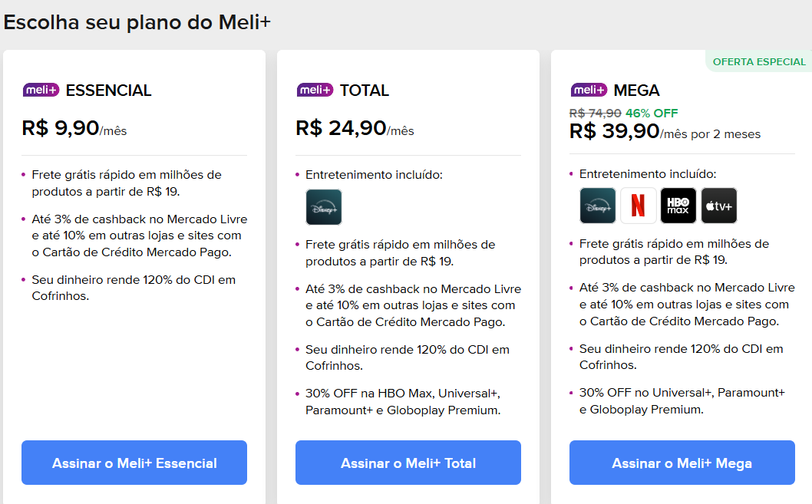The width and height of the screenshot is (812, 504).
Task: Click the Meli+ badge beside Total
Action: [x=315, y=91]
